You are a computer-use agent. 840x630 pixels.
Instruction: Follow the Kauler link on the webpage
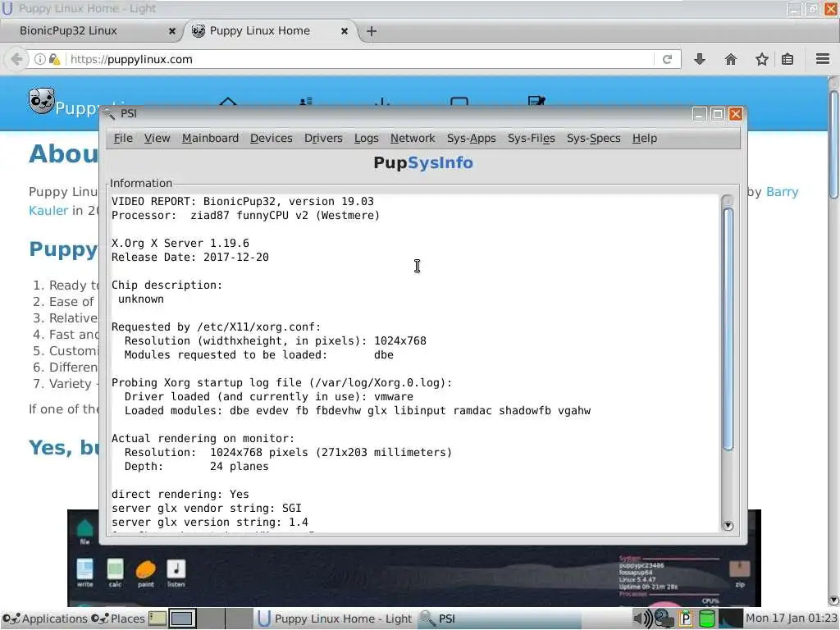(48, 211)
